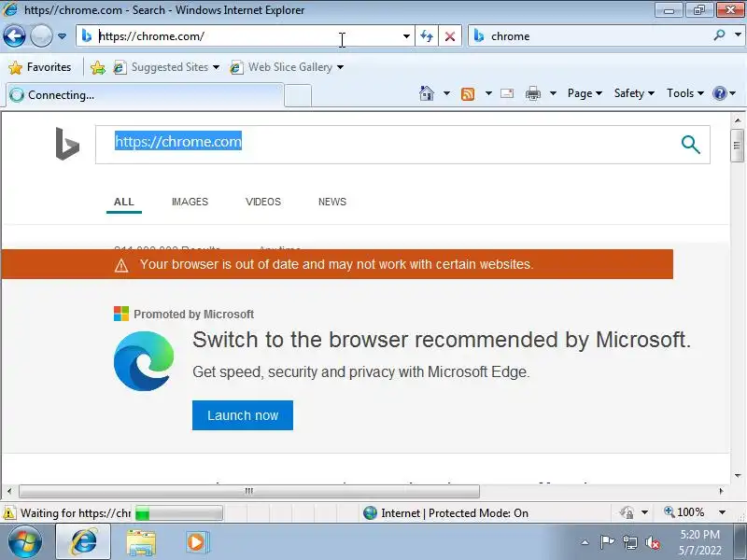Click the Home icon in command bar
The height and width of the screenshot is (560, 747).
click(427, 93)
